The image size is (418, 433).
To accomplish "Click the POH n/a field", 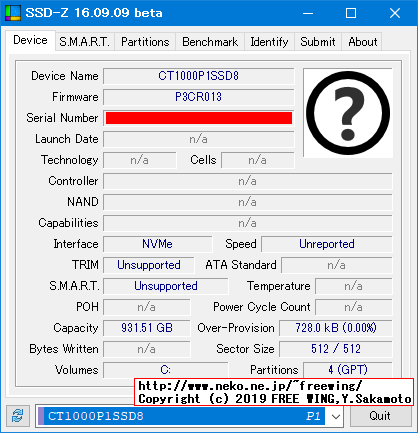I will click(x=147, y=307).
